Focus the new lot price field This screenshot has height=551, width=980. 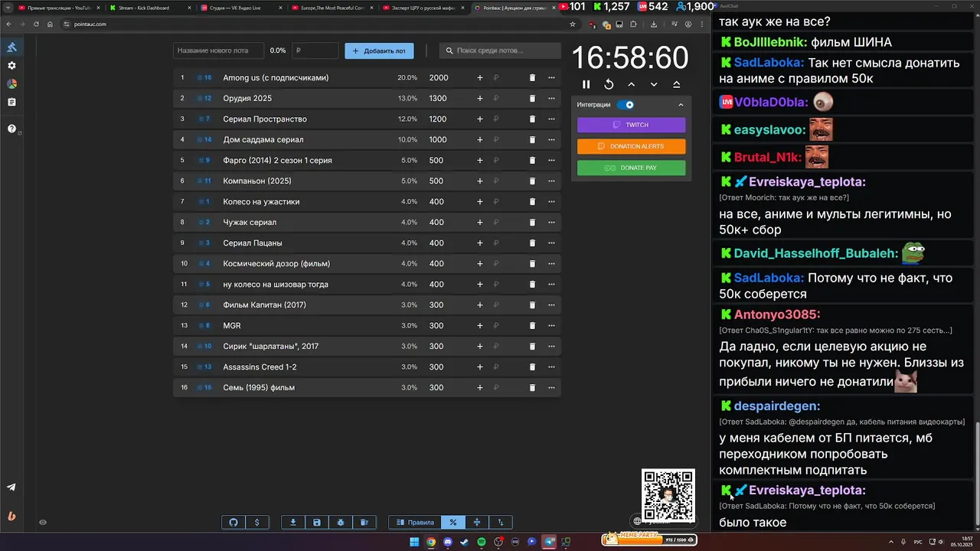tap(315, 51)
